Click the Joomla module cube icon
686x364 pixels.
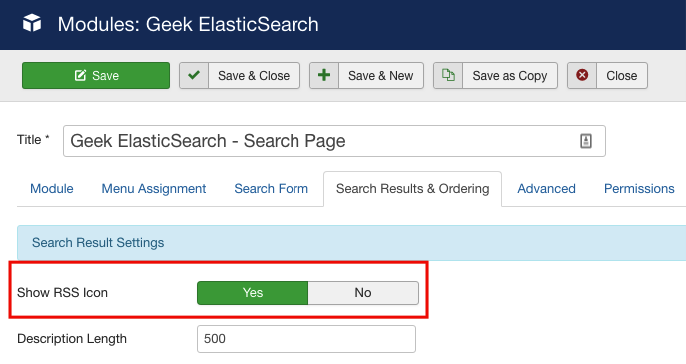pos(32,23)
